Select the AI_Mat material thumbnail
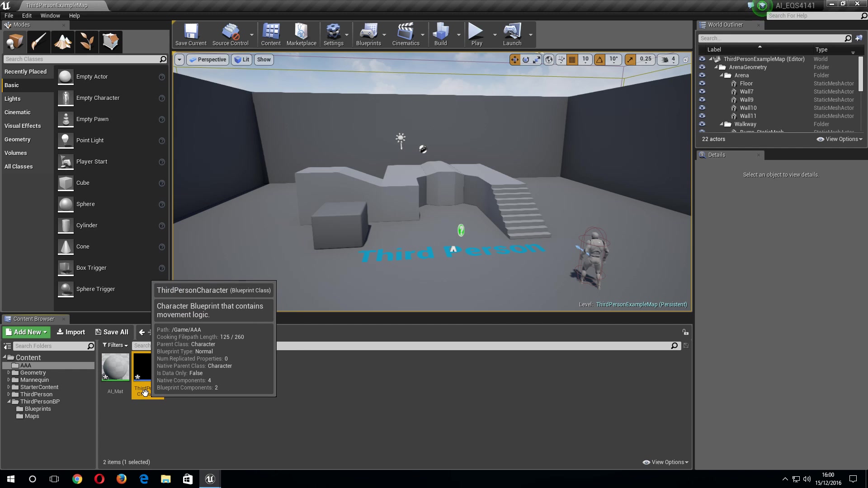Screen dimensions: 868x488 [x=115, y=367]
